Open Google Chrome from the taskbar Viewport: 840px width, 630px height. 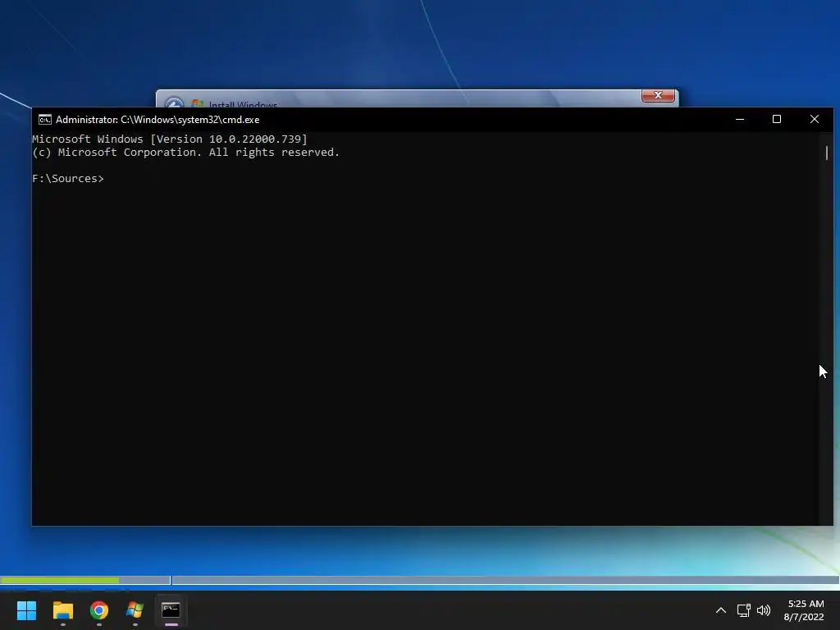[99, 610]
